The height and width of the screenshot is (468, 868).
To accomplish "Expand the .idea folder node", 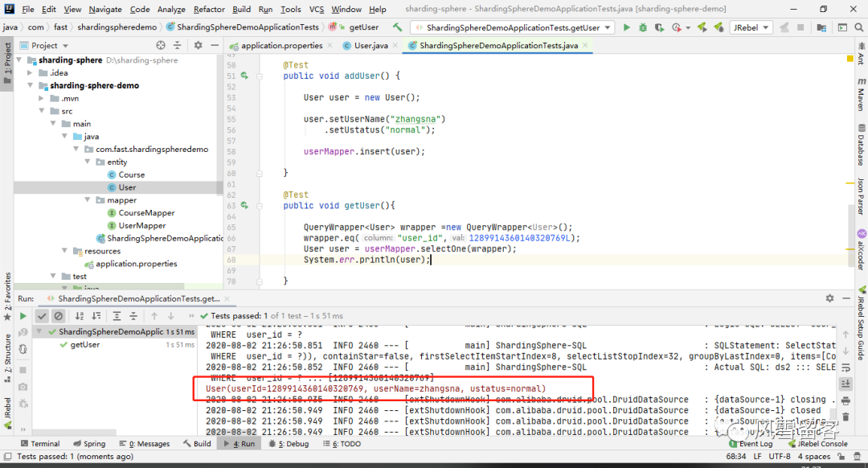I will (x=30, y=72).
